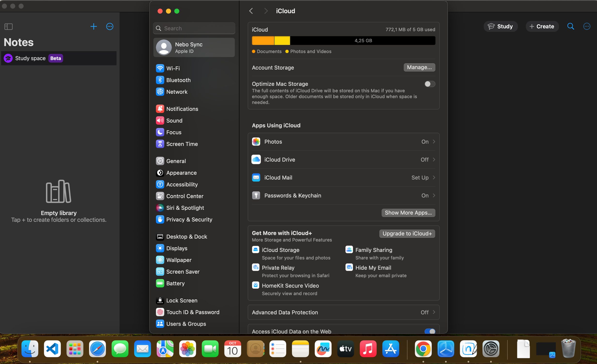The width and height of the screenshot is (597, 364).
Task: Select Privacy & Security in sidebar
Action: tap(189, 220)
